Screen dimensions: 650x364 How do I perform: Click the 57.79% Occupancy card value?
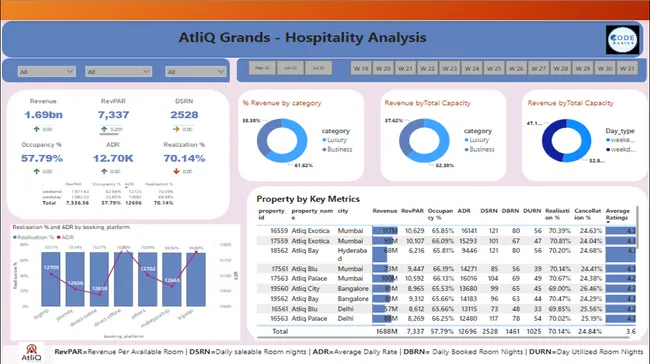pyautogui.click(x=42, y=158)
